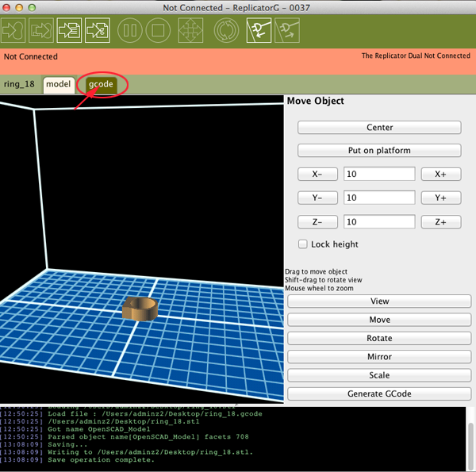
Task: Click the 'Save operation complete.' log line
Action: coord(101,460)
